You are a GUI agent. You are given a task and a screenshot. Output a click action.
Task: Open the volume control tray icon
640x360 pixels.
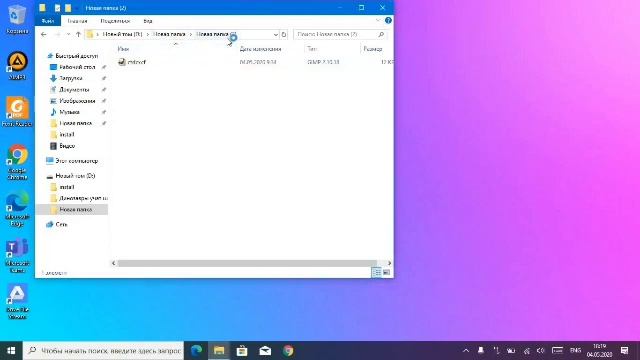tap(540, 351)
